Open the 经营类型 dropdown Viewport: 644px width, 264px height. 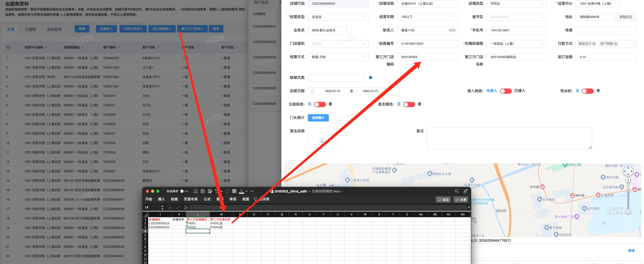click(x=338, y=17)
